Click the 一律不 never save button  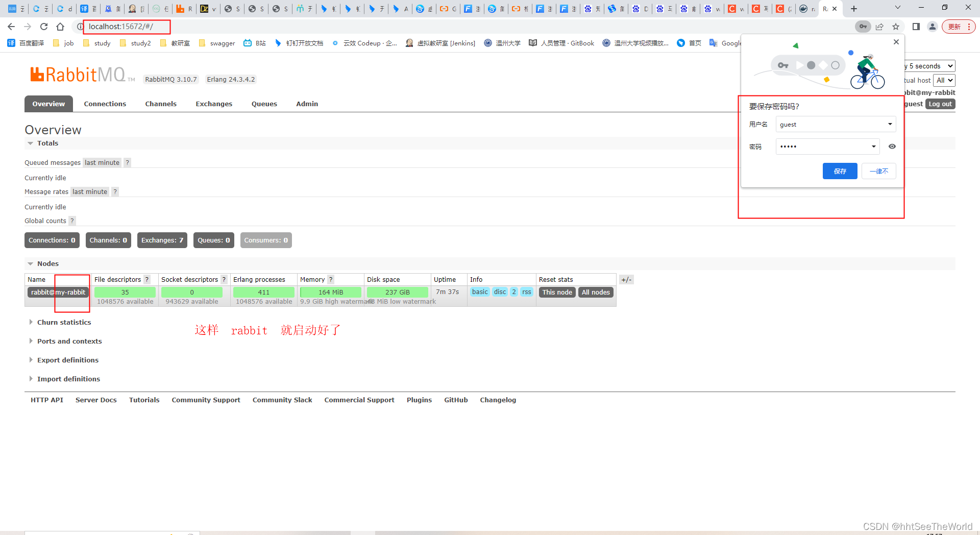tap(879, 171)
